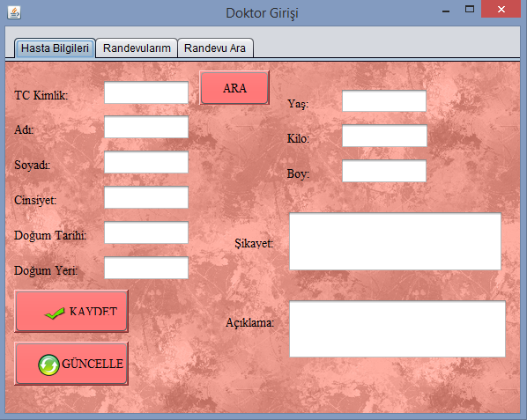Click in the Açıklama text area

397,329
